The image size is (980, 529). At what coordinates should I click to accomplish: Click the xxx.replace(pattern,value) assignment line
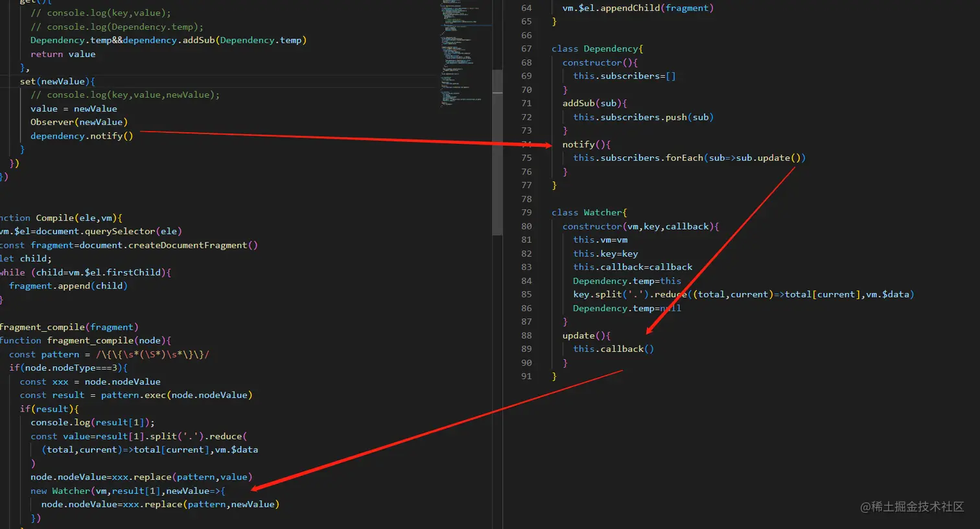tap(141, 476)
